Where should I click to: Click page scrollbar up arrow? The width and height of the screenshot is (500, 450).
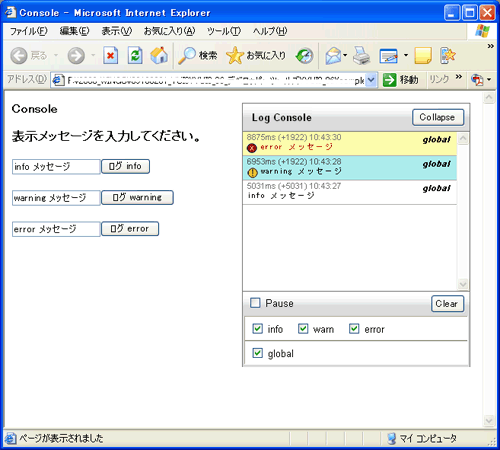pyautogui.click(x=489, y=98)
